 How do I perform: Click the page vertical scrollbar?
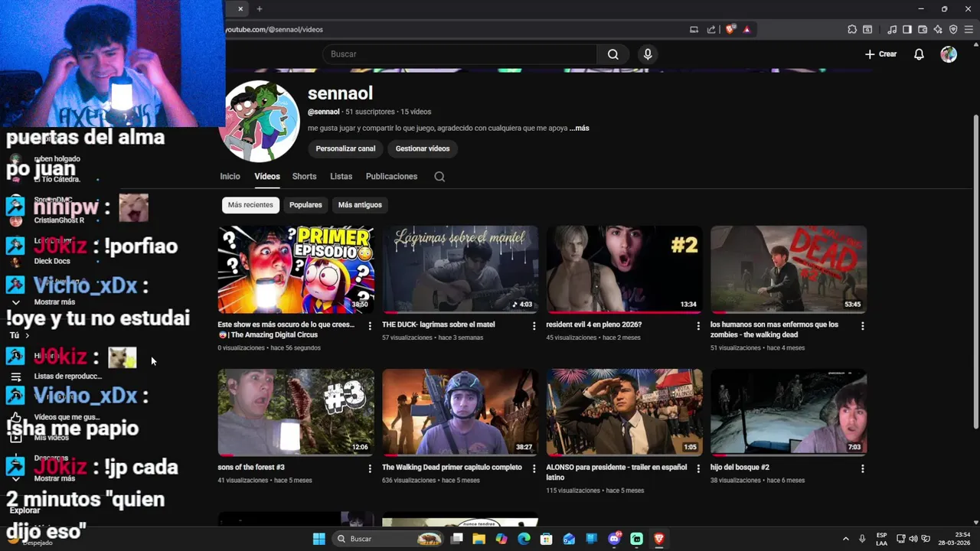[975, 272]
